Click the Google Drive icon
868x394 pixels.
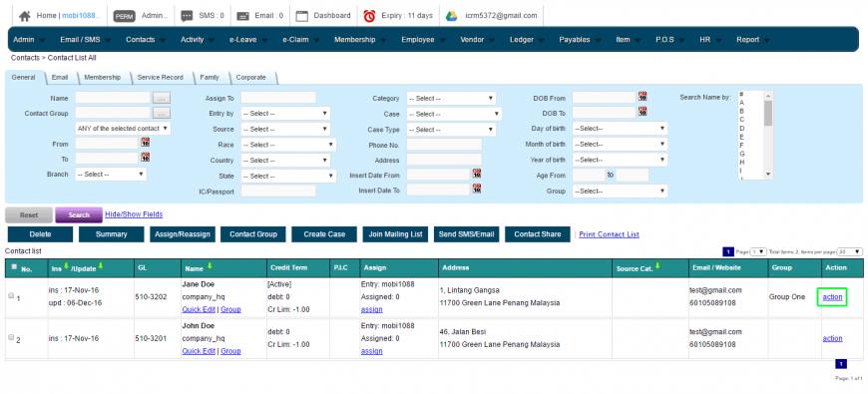coord(452,16)
